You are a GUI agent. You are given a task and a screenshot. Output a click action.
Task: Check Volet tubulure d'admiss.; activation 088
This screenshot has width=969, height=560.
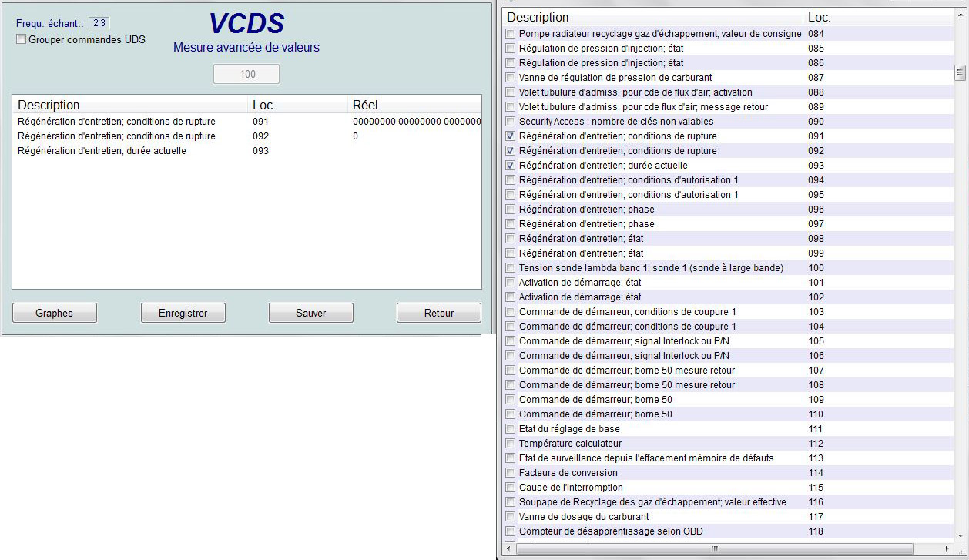[510, 92]
